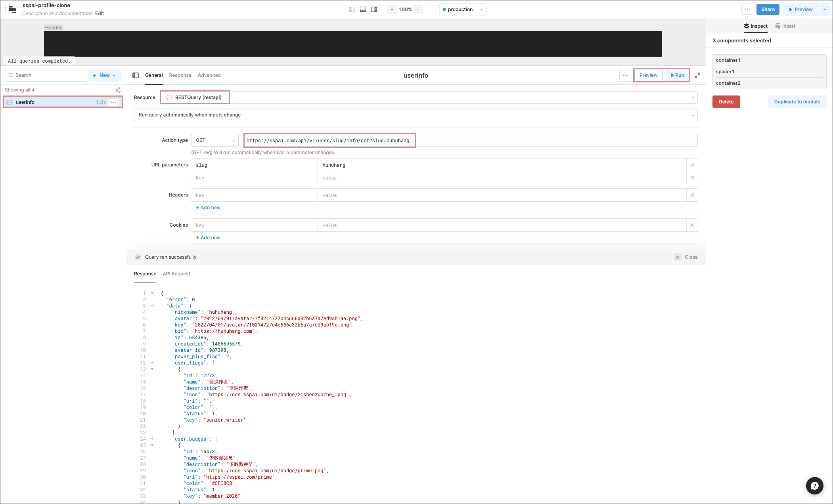Screen dimensions: 833x504
Task: Click the success checkmark status icon
Action: tap(138, 257)
